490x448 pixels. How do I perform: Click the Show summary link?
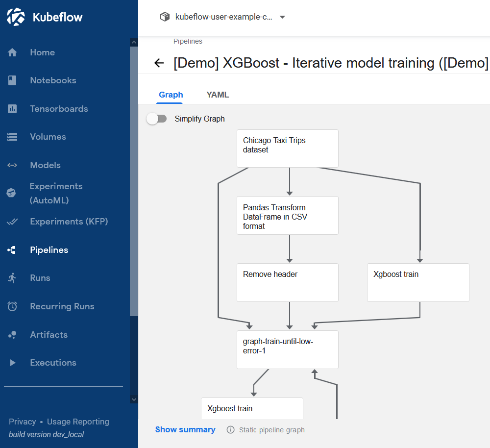185,429
